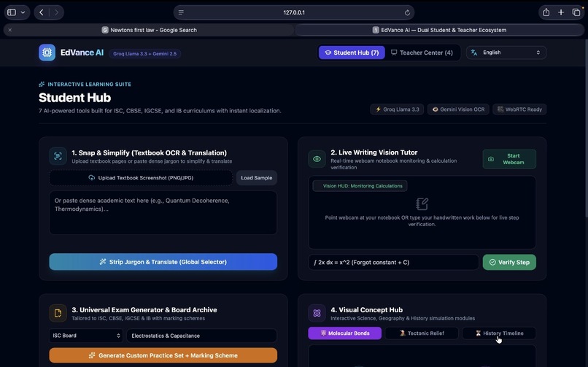Viewport: 588px width, 367px height.
Task: Click the Groq Llama 3.3 status chip
Action: tap(397, 109)
